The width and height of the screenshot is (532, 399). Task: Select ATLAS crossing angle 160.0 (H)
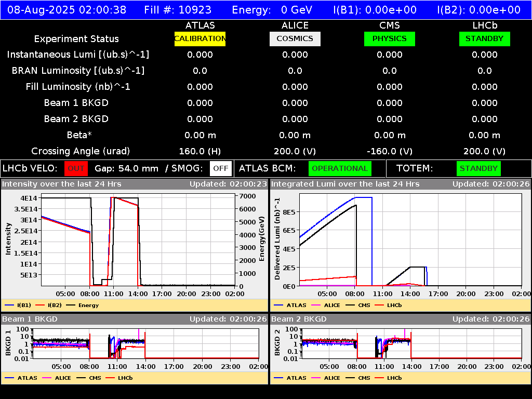(200, 151)
